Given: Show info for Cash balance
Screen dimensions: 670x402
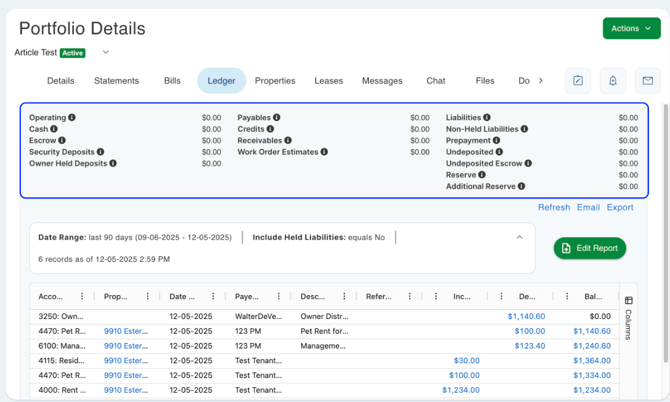Looking at the screenshot, I should 54,129.
